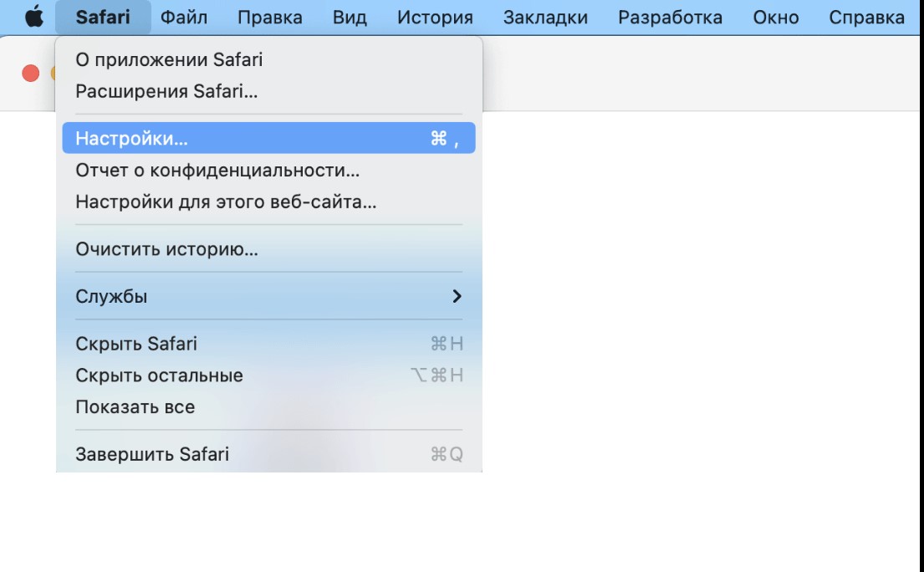Expand the Службы submenu arrow
This screenshot has width=924, height=572.
click(x=457, y=296)
